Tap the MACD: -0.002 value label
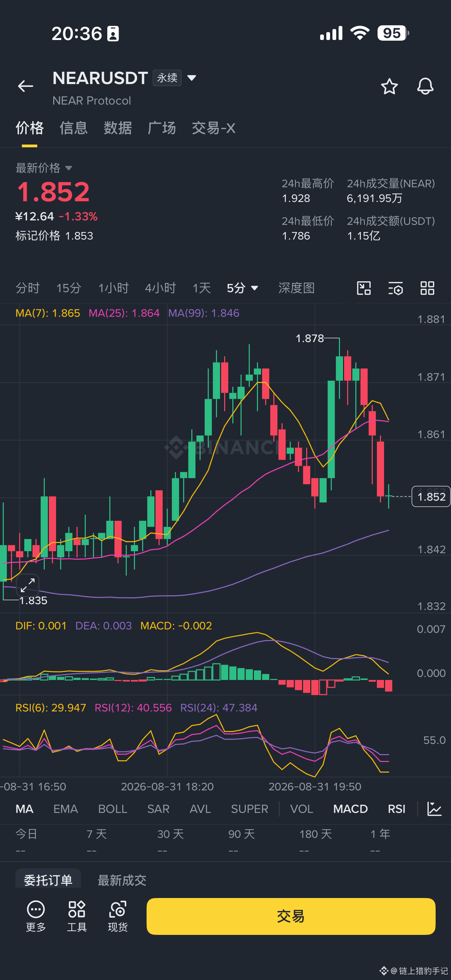 point(176,626)
